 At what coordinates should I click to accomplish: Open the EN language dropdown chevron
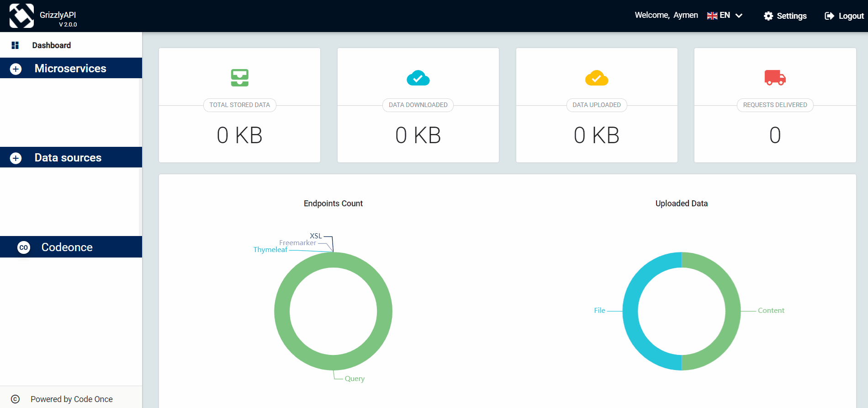click(x=739, y=16)
